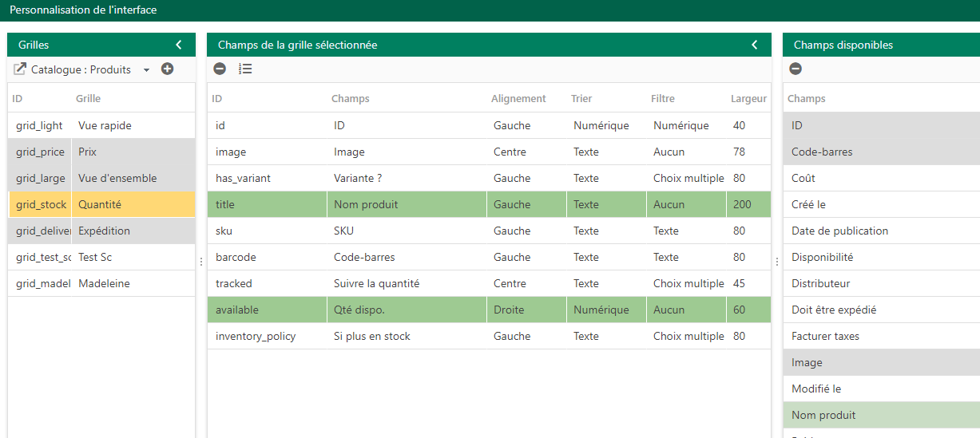The width and height of the screenshot is (980, 438).
Task: Select the grid_stock Quantité grid row
Action: (101, 204)
